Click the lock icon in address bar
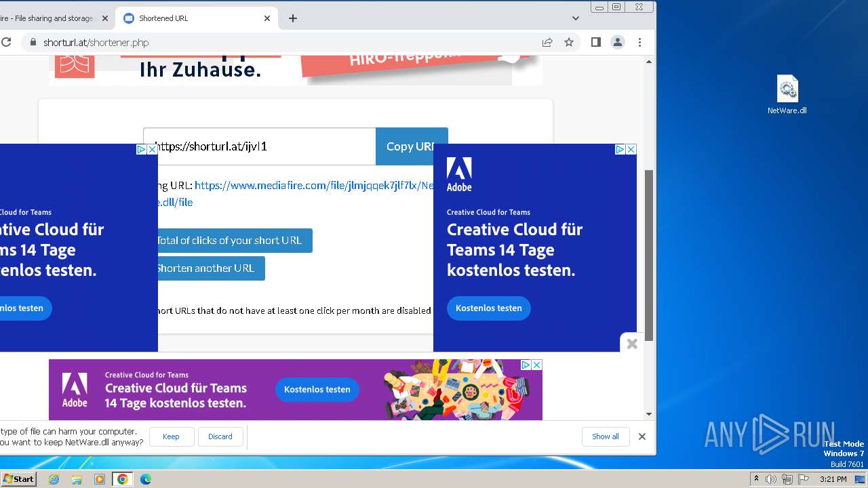This screenshot has height=488, width=868. 32,42
